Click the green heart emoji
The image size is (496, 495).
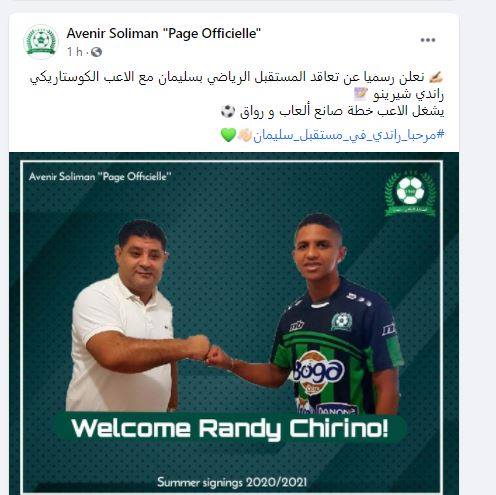click(228, 135)
